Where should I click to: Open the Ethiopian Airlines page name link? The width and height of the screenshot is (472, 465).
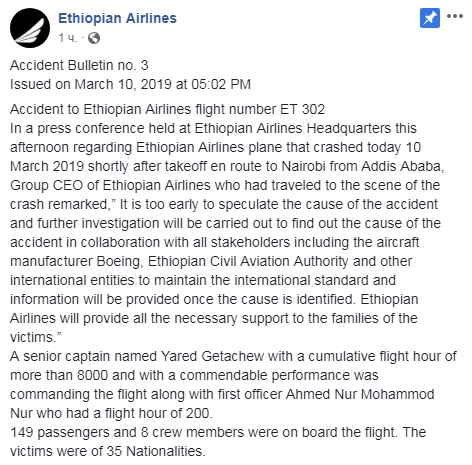tap(117, 18)
